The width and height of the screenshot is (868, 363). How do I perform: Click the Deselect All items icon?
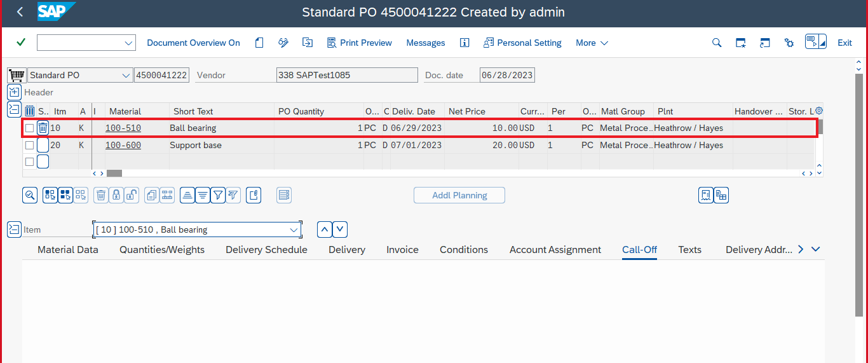click(81, 195)
